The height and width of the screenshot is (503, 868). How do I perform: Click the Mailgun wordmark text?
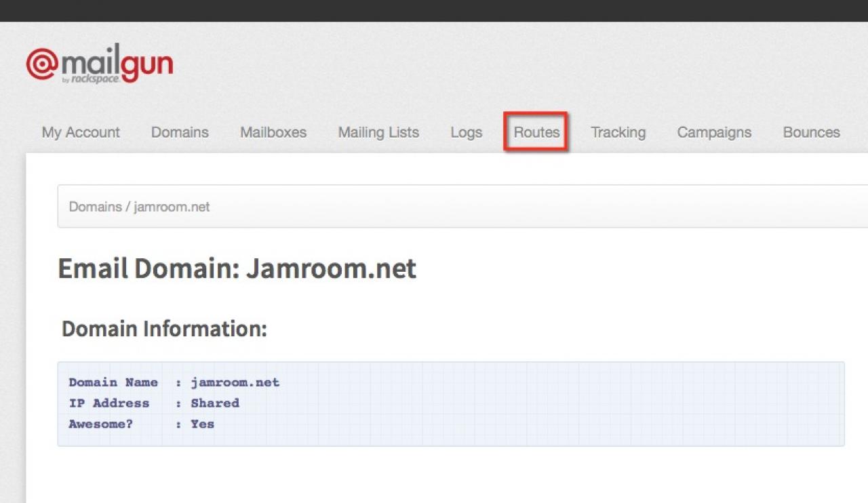(x=117, y=63)
